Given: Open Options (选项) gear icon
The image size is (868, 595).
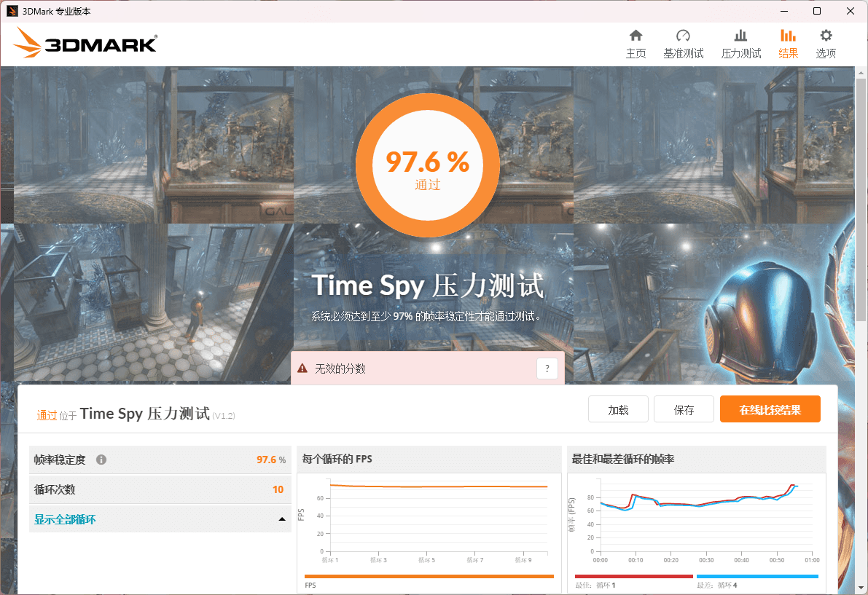Looking at the screenshot, I should [x=826, y=36].
